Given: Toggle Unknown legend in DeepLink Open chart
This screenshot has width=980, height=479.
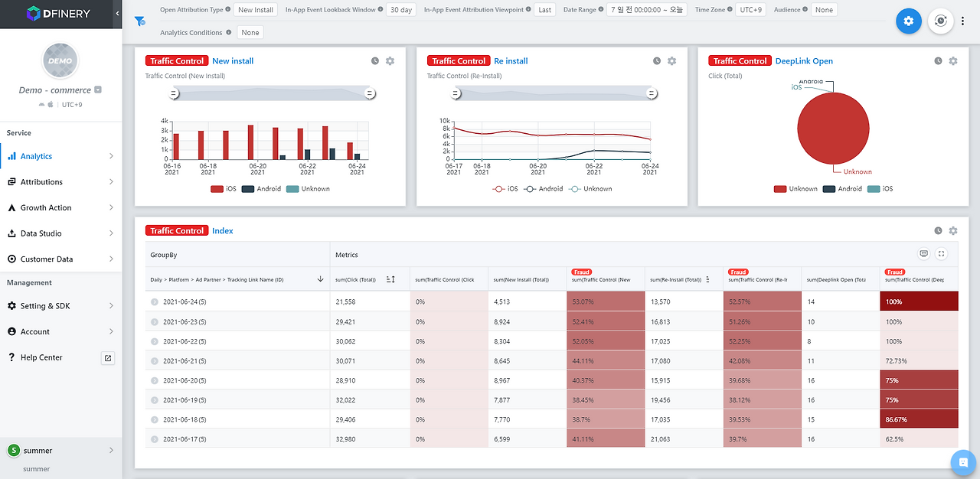Looking at the screenshot, I should pyautogui.click(x=795, y=189).
